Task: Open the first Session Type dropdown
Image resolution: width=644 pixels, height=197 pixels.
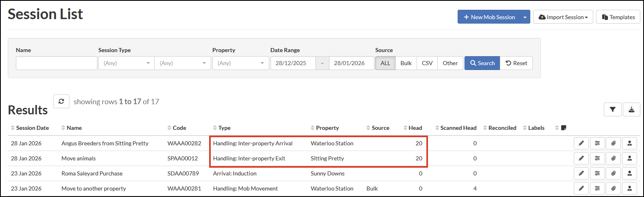Action: (126, 63)
